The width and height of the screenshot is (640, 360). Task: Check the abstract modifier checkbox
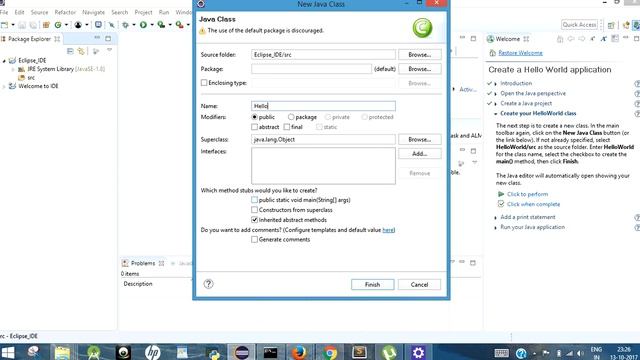[x=254, y=127]
